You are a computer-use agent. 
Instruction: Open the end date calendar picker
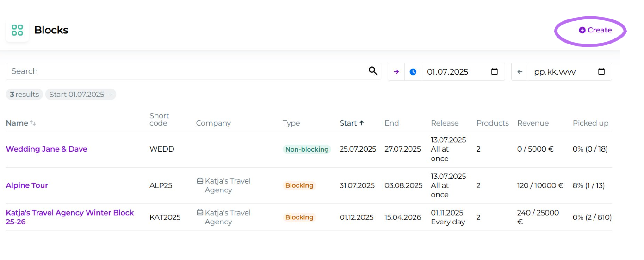601,72
